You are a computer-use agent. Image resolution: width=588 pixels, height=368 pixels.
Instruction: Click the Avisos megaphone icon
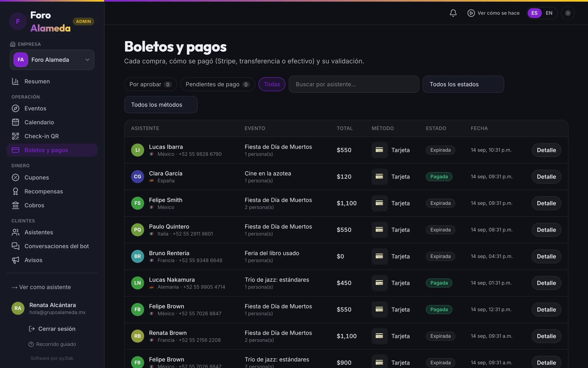15,260
